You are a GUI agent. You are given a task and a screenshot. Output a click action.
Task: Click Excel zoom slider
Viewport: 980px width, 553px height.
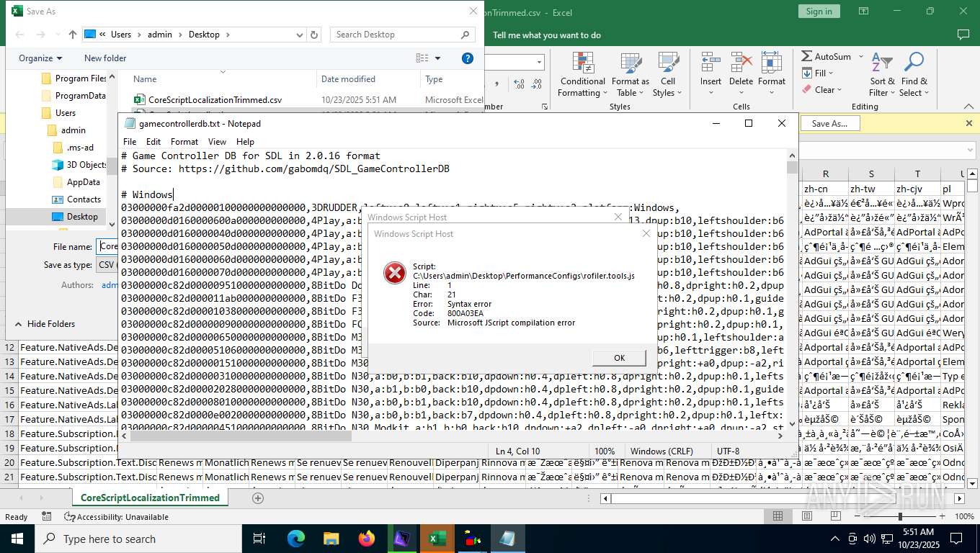[900, 516]
